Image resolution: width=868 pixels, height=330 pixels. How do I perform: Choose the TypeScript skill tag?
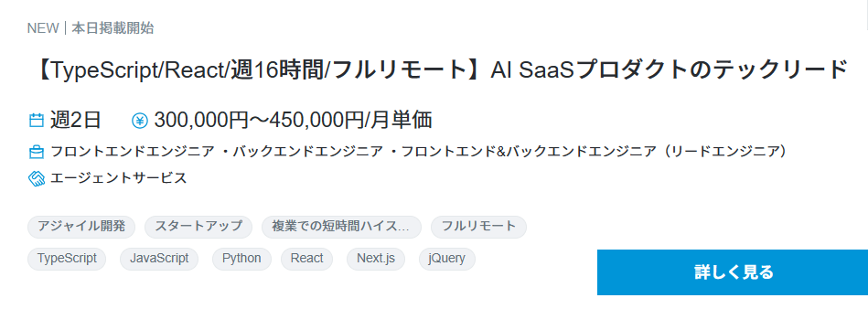67,259
